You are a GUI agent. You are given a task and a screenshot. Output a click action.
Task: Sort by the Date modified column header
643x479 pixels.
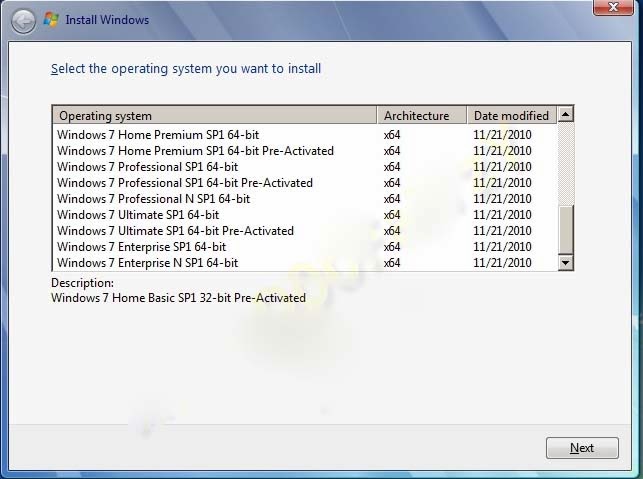coord(512,116)
